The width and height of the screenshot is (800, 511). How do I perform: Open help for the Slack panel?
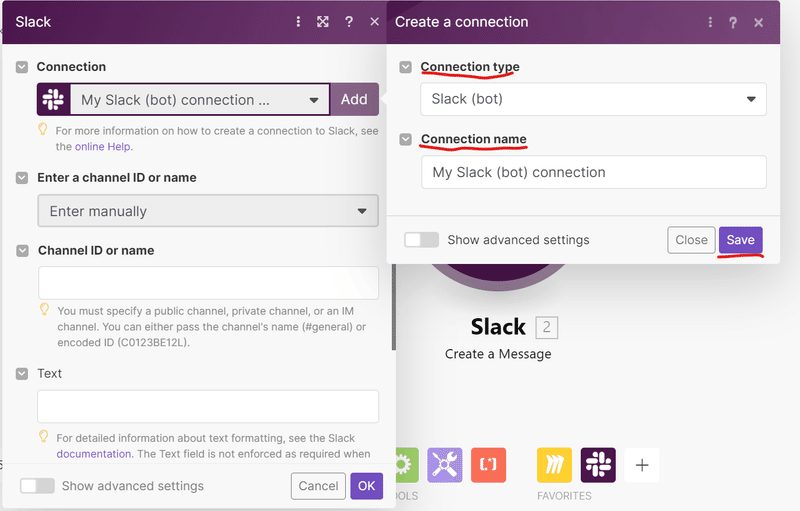349,21
